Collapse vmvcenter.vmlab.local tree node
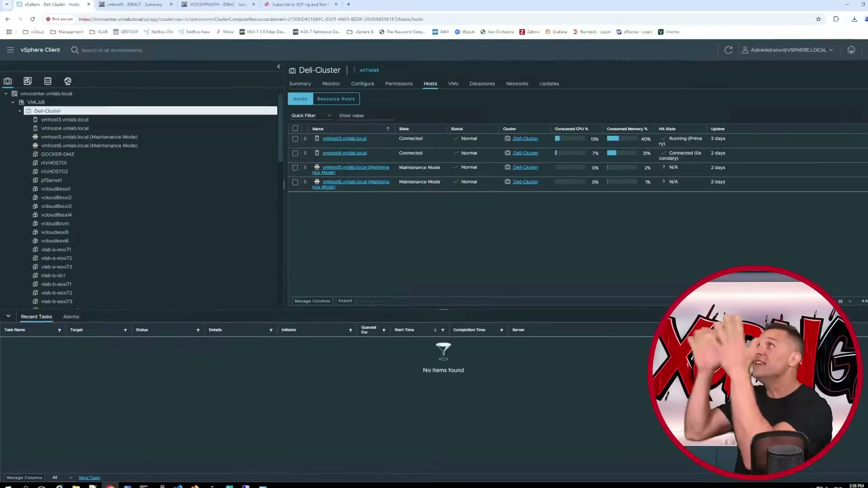Viewport: 868px width, 488px height. pos(6,94)
